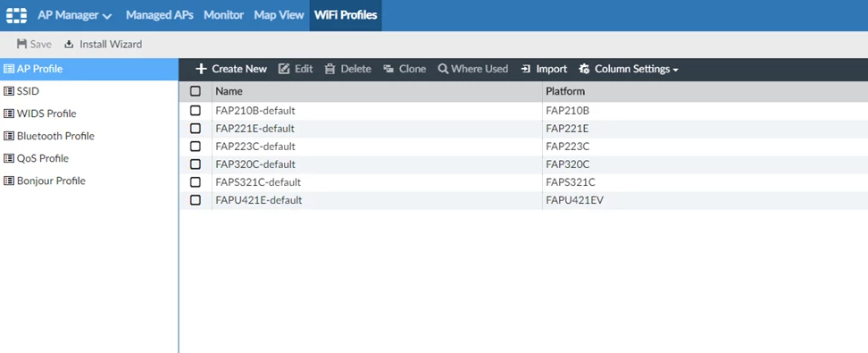Viewport: 868px width, 353px height.
Task: Click the Fortinet logo icon
Action: pos(16,15)
